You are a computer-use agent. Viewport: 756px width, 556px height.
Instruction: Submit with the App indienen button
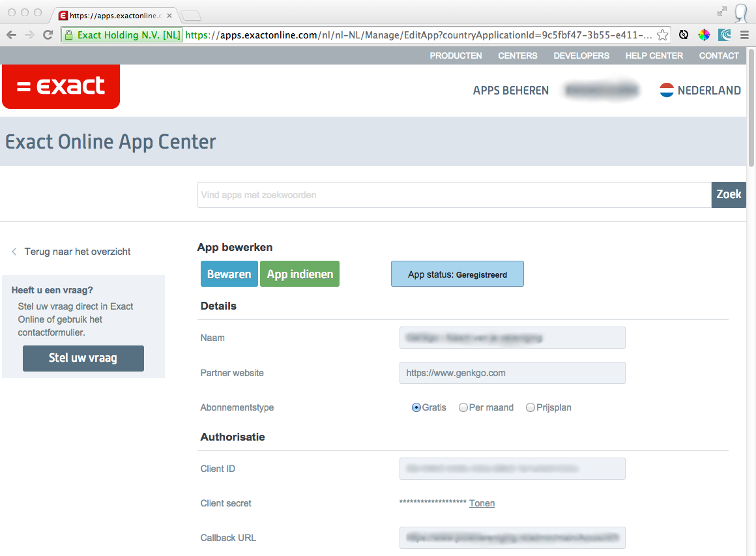[x=300, y=274]
